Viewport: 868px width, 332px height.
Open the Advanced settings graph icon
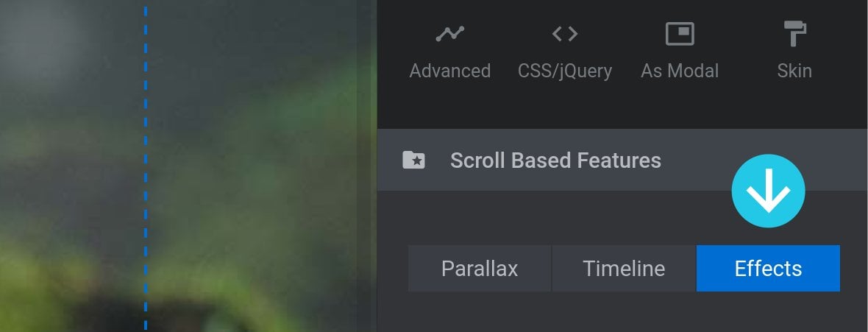coord(449,35)
